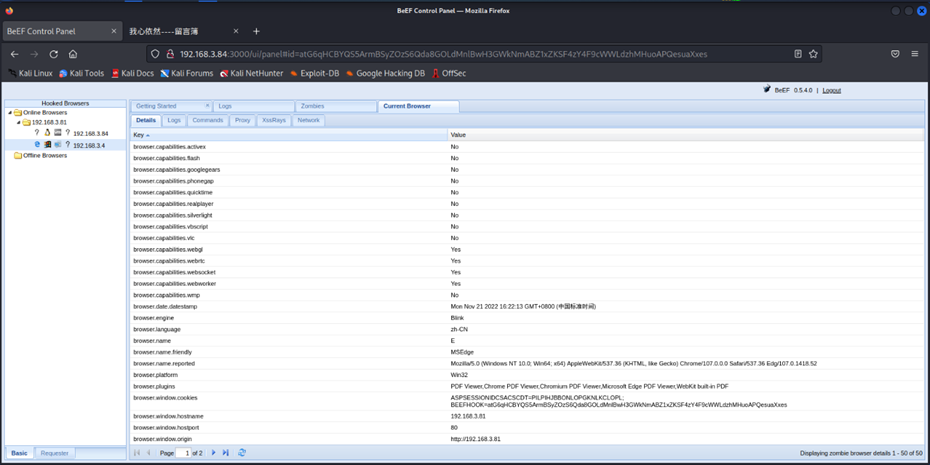Open Kali Docs bookmark
Screen dimensions: 930x465
[x=132, y=74]
